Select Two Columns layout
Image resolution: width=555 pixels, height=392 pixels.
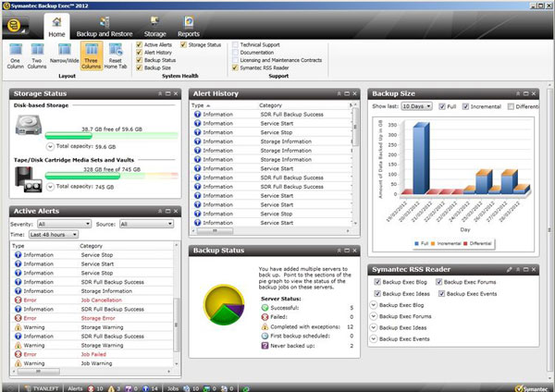pos(37,55)
